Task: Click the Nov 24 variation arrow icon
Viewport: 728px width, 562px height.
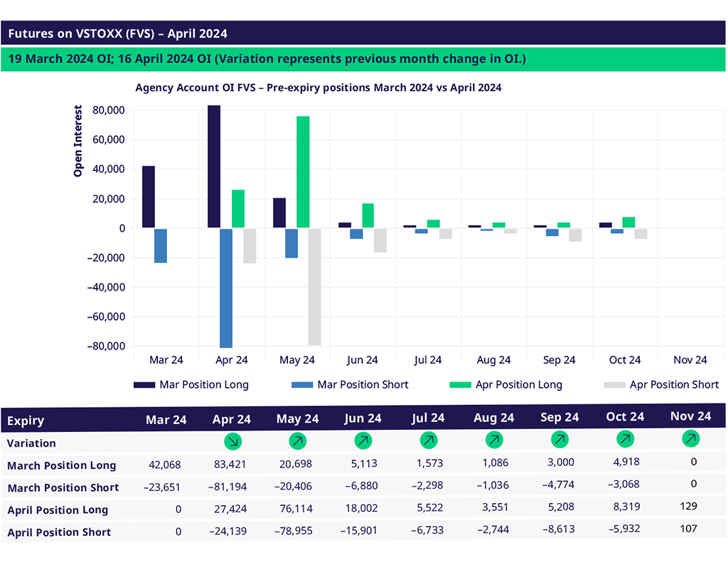Action: click(x=690, y=439)
